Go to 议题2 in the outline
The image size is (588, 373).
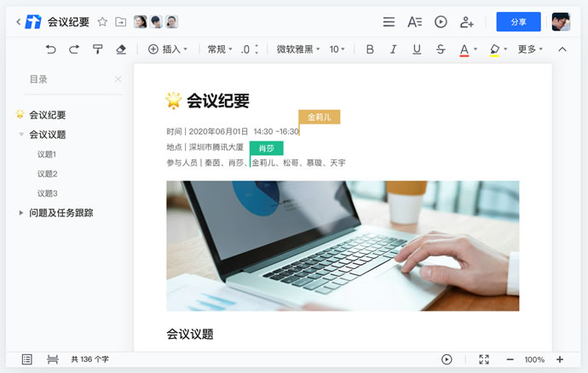pyautogui.click(x=47, y=174)
